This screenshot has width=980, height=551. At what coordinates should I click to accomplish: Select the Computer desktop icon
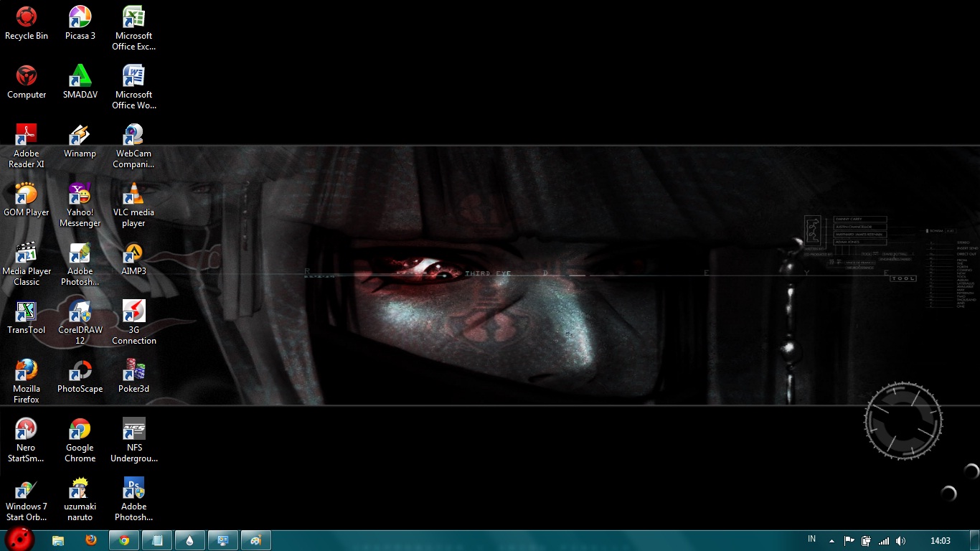[27, 83]
